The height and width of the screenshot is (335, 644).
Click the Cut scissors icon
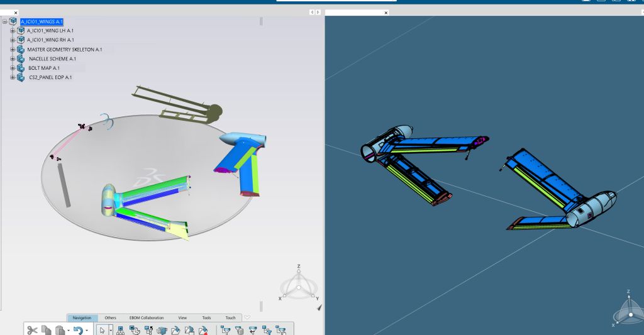(x=32, y=329)
